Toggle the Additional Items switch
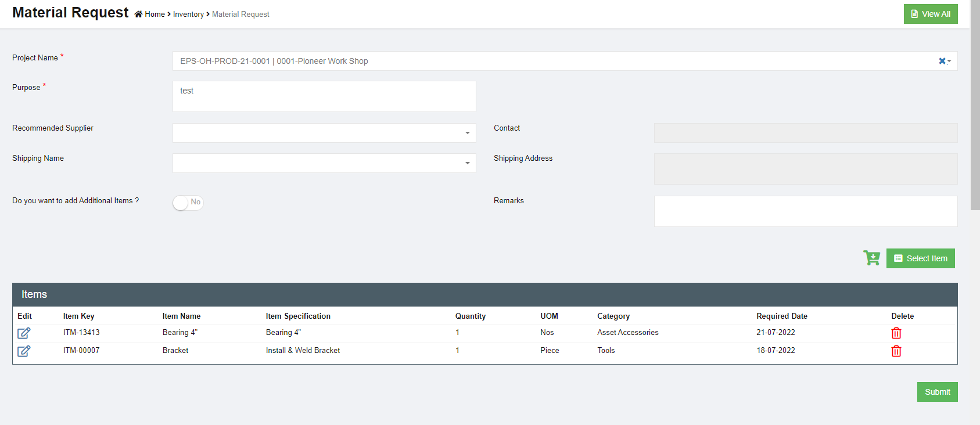 [188, 203]
